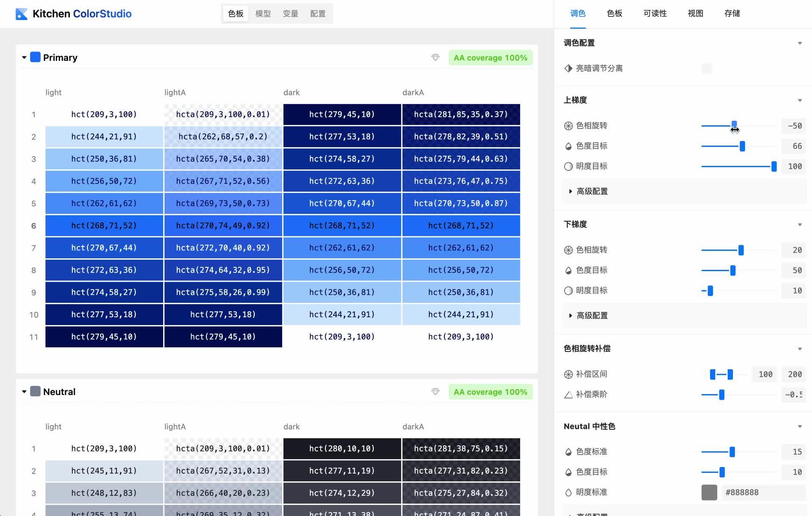Collapse the Primary palette group

[x=24, y=58]
